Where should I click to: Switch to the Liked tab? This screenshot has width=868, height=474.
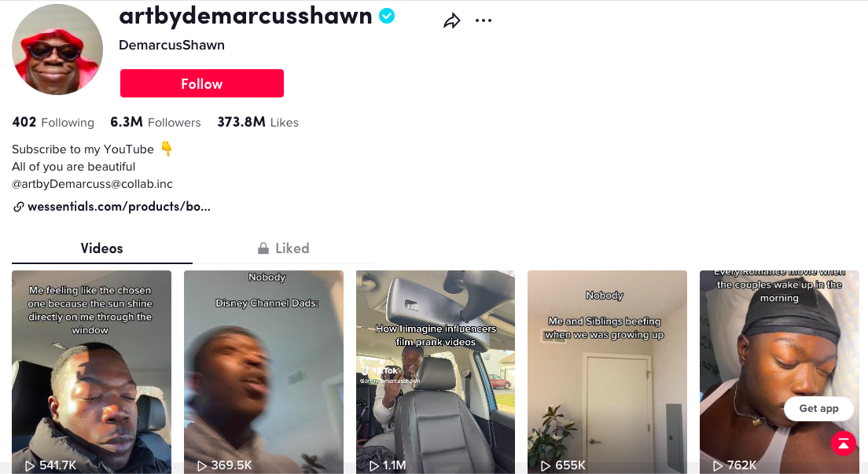[x=283, y=248]
